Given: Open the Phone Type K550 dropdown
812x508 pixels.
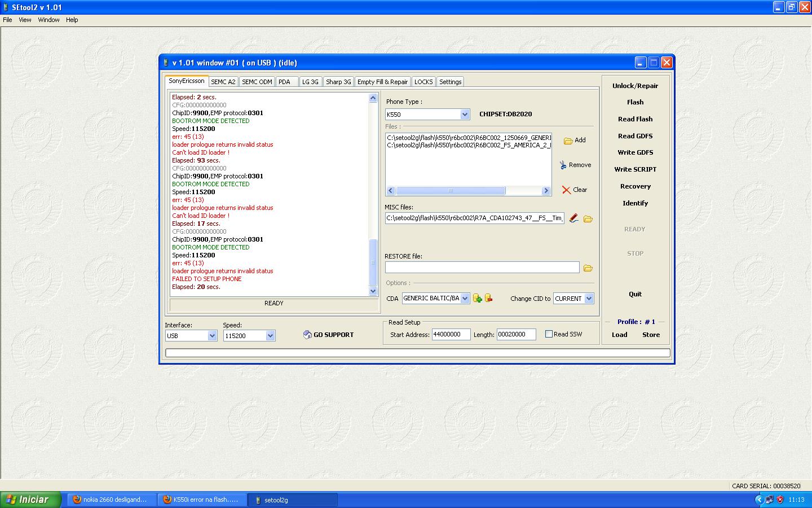Looking at the screenshot, I should [x=465, y=115].
